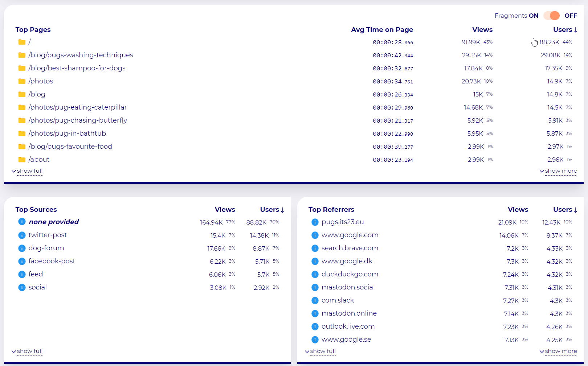This screenshot has width=588, height=366.
Task: Open the /photos/pug-in-bathtub page link
Action: point(67,133)
